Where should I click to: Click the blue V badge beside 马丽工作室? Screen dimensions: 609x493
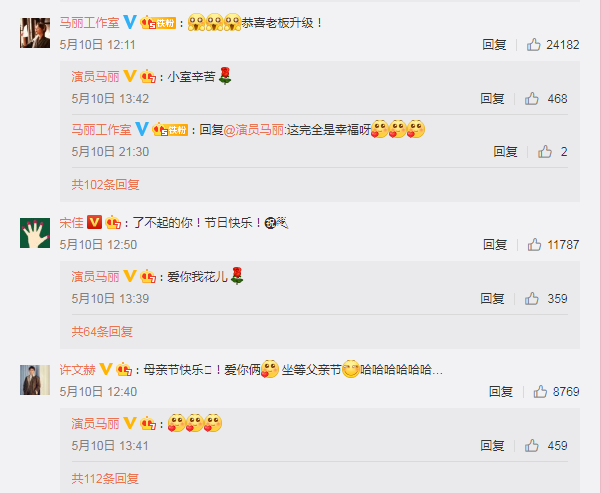[x=130, y=22]
